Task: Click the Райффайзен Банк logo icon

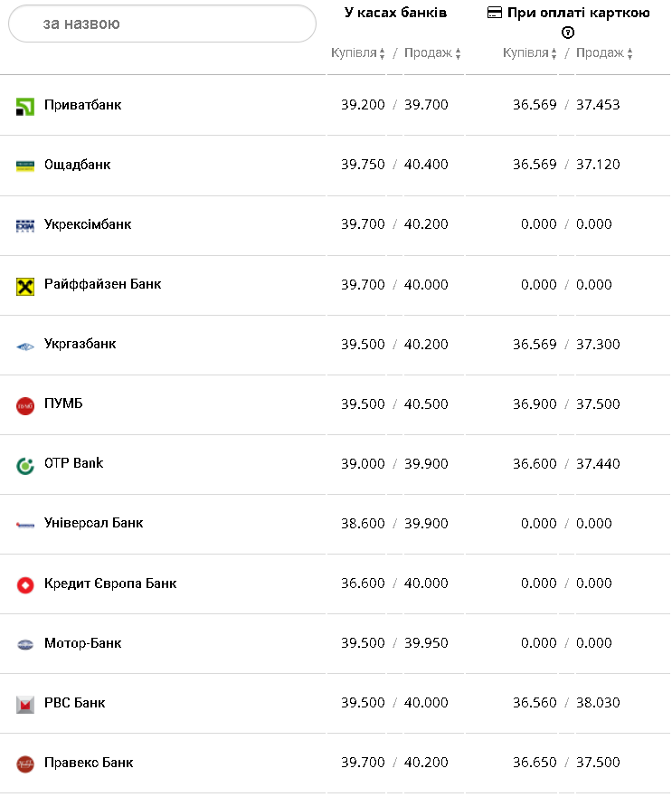Action: pyautogui.click(x=25, y=286)
